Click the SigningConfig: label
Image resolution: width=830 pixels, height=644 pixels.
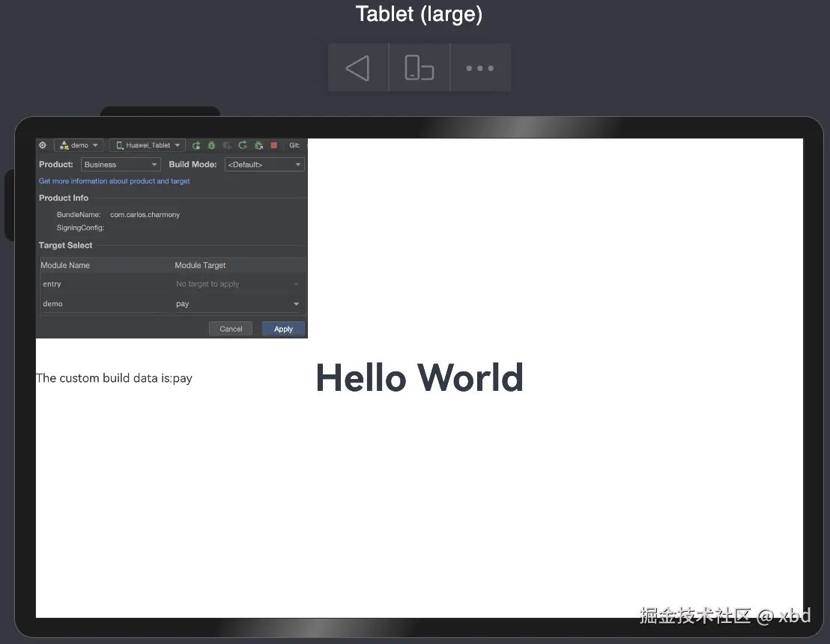[x=80, y=228]
